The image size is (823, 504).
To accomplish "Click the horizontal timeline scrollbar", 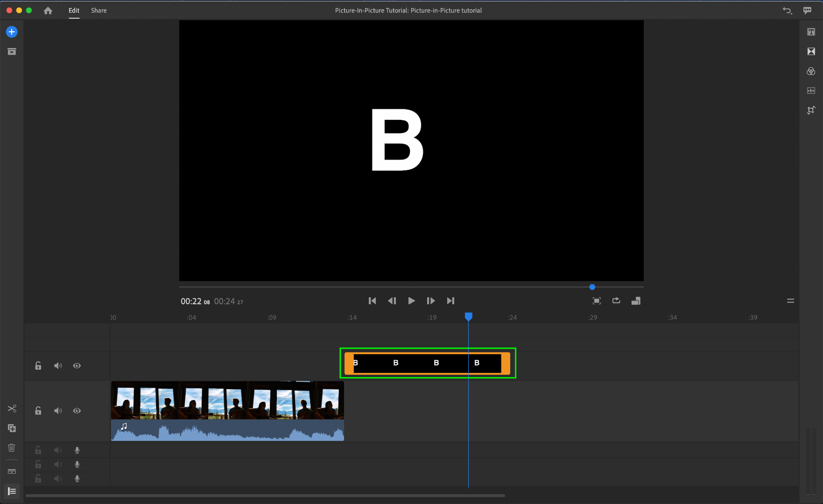I will pyautogui.click(x=265, y=496).
